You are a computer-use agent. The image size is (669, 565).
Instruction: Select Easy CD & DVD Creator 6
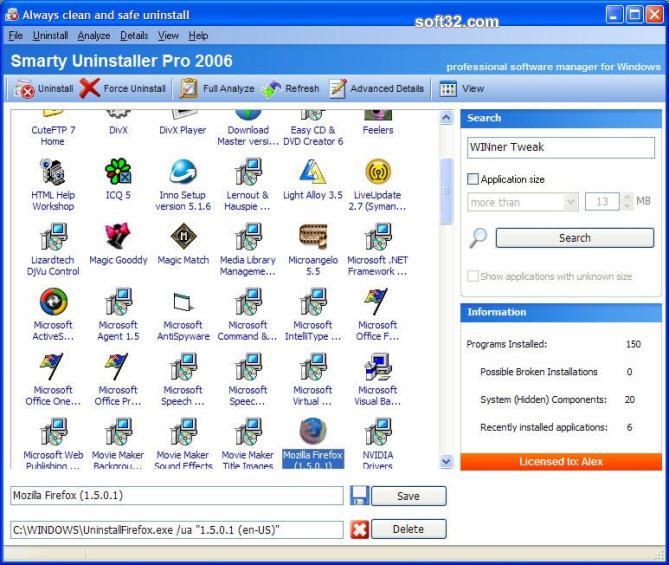click(x=313, y=129)
